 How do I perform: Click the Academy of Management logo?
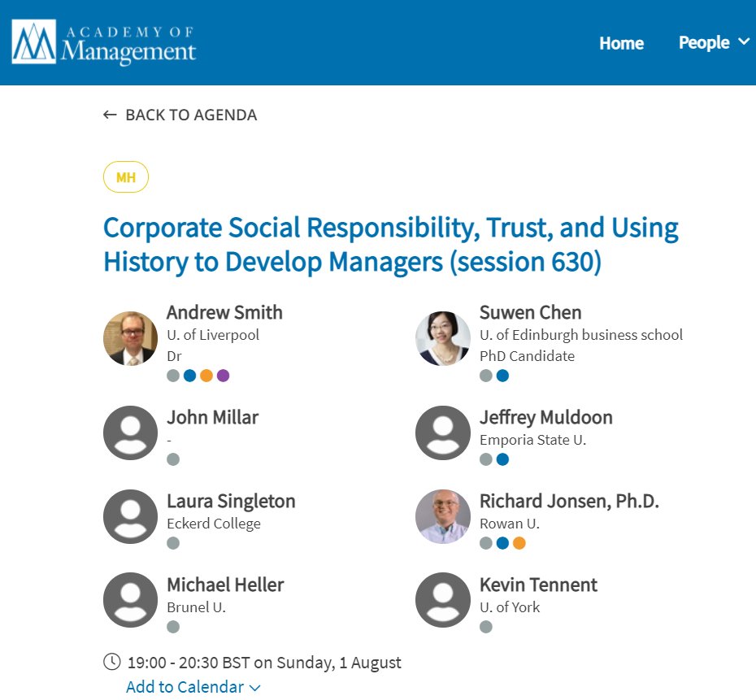[x=104, y=42]
